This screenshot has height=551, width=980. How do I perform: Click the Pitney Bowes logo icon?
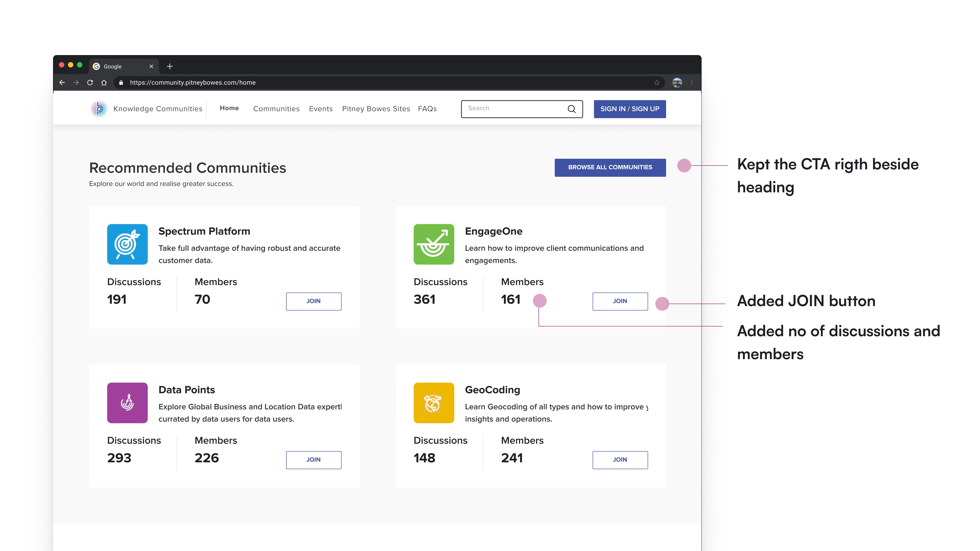coord(99,109)
